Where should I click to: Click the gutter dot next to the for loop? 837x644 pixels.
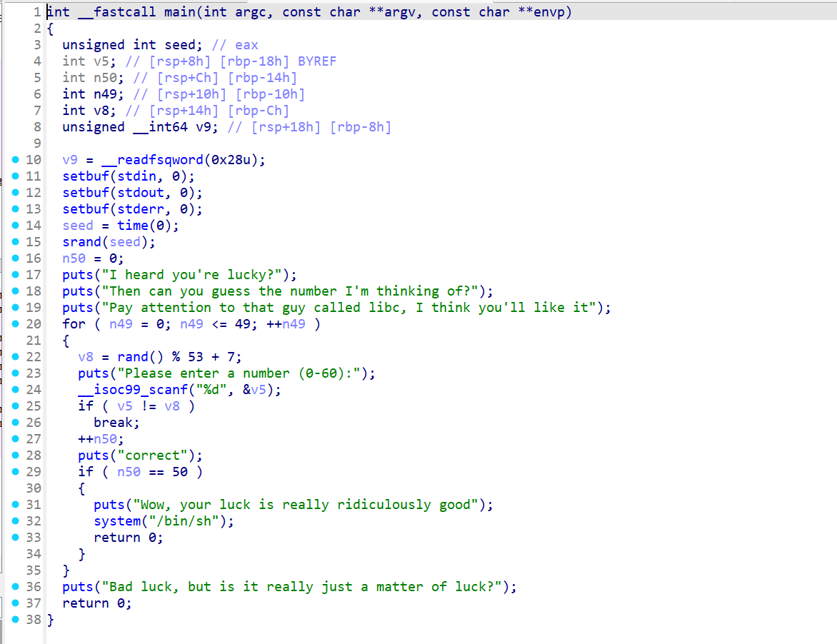coord(16,324)
